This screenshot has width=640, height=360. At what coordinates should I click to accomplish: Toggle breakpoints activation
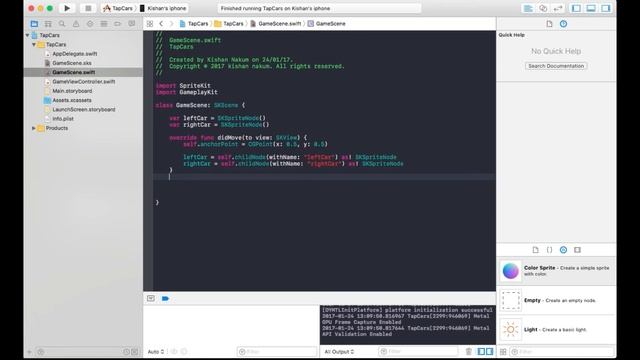tap(165, 299)
